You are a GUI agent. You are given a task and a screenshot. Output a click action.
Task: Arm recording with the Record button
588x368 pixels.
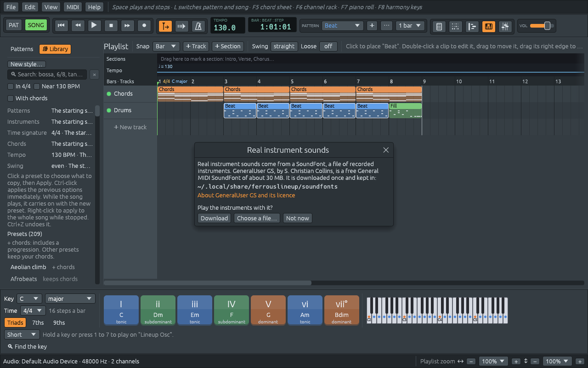[144, 26]
